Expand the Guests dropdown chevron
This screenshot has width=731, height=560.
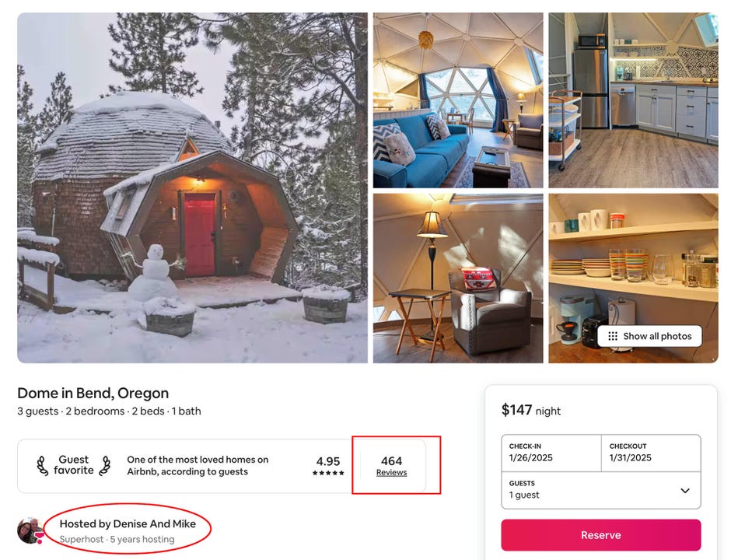coord(685,491)
